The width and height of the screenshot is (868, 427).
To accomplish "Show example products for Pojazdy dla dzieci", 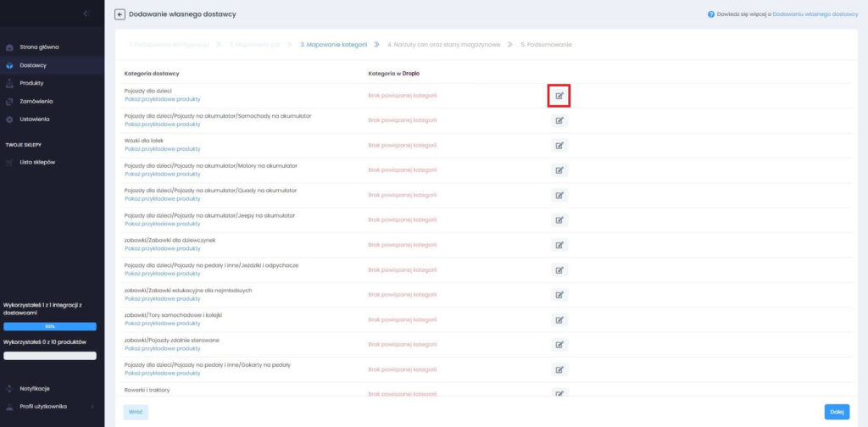I will (162, 99).
